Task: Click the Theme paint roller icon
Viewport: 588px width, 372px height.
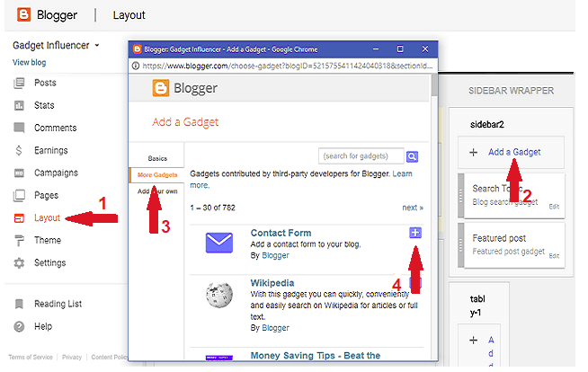Action: (19, 241)
